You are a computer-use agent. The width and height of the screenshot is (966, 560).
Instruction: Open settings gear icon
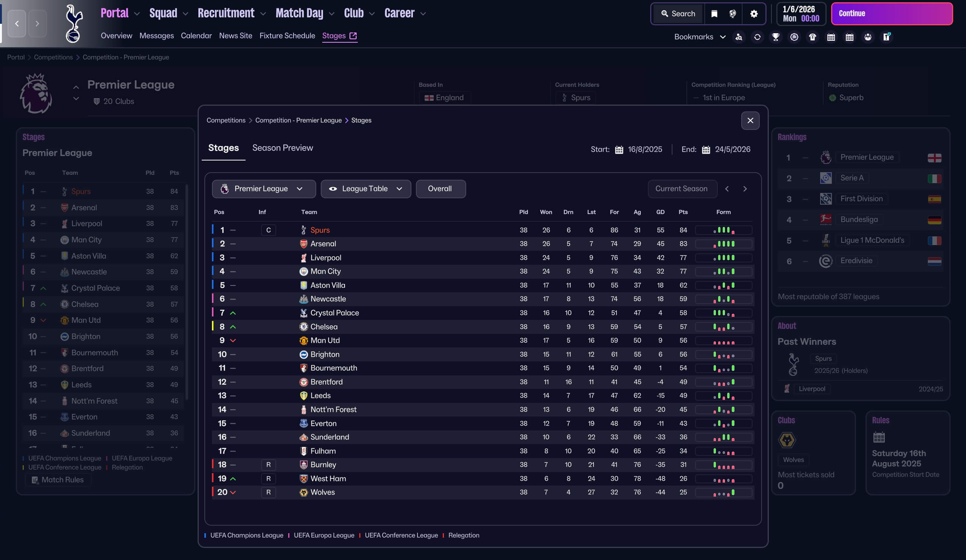click(x=754, y=14)
